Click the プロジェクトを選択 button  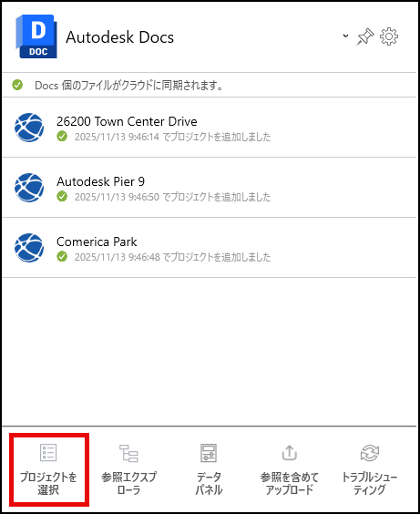pos(48,469)
